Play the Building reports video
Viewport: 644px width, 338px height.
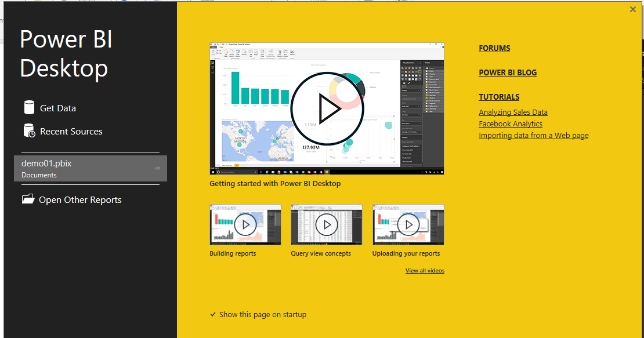point(245,224)
